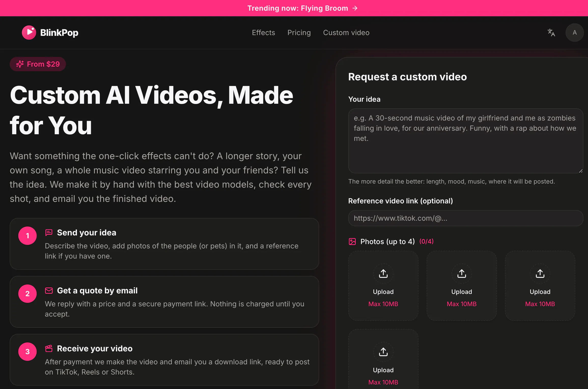Click the "Photos (up to 4)" label
The image size is (588, 389).
tap(387, 242)
